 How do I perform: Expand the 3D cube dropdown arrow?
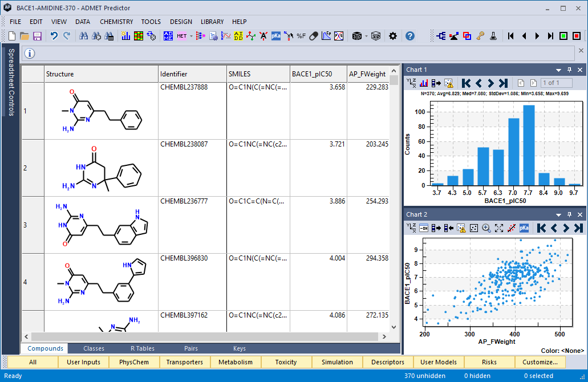[366, 36]
